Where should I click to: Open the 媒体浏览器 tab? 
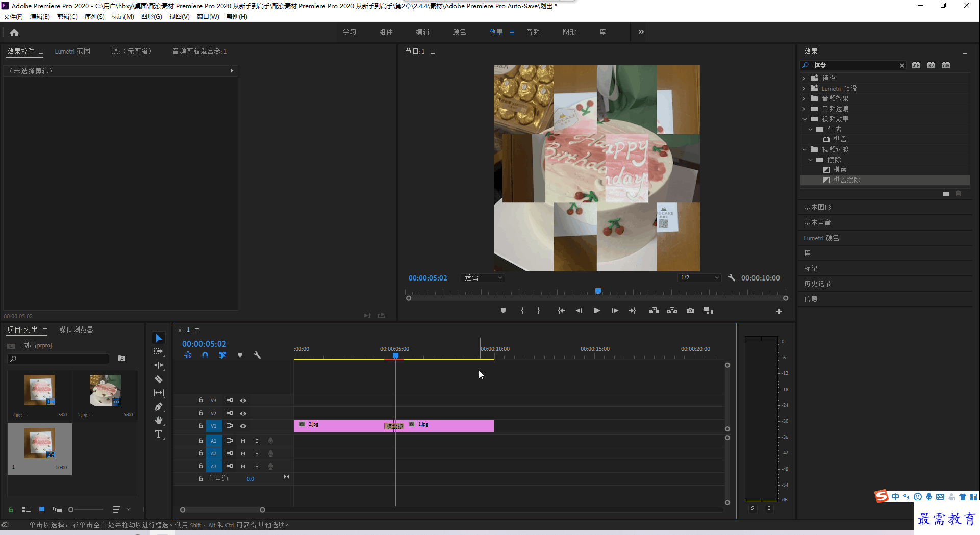(x=76, y=329)
